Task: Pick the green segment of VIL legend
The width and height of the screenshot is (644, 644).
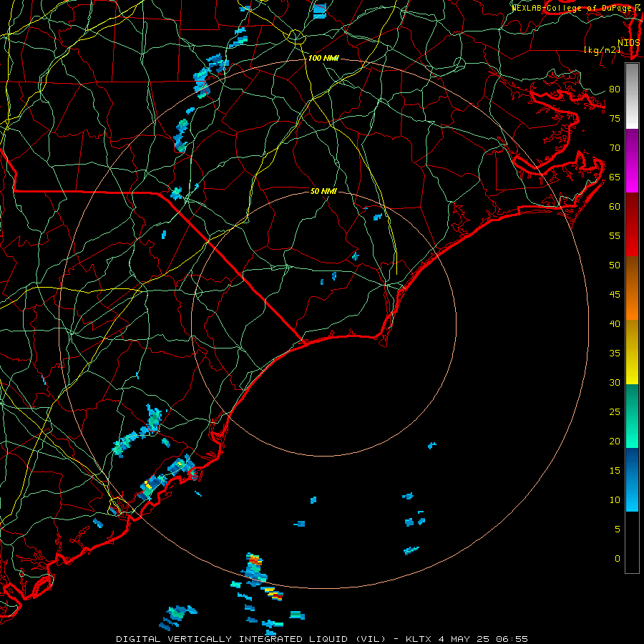Action: coord(632,416)
